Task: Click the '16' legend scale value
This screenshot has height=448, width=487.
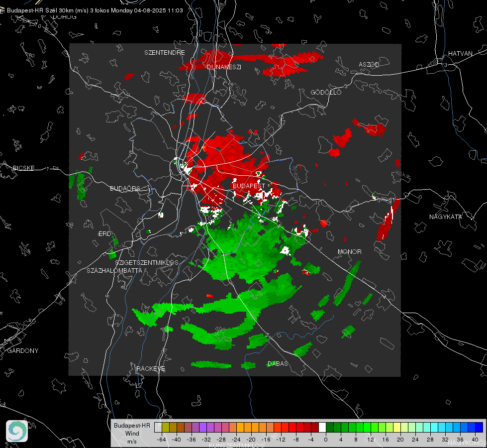Action: click(386, 440)
